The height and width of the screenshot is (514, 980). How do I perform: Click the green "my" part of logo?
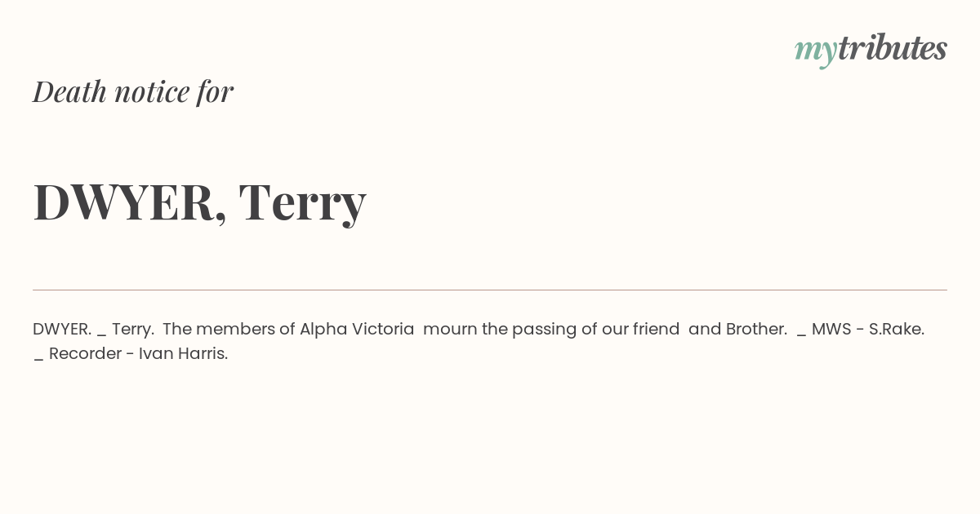click(x=816, y=52)
